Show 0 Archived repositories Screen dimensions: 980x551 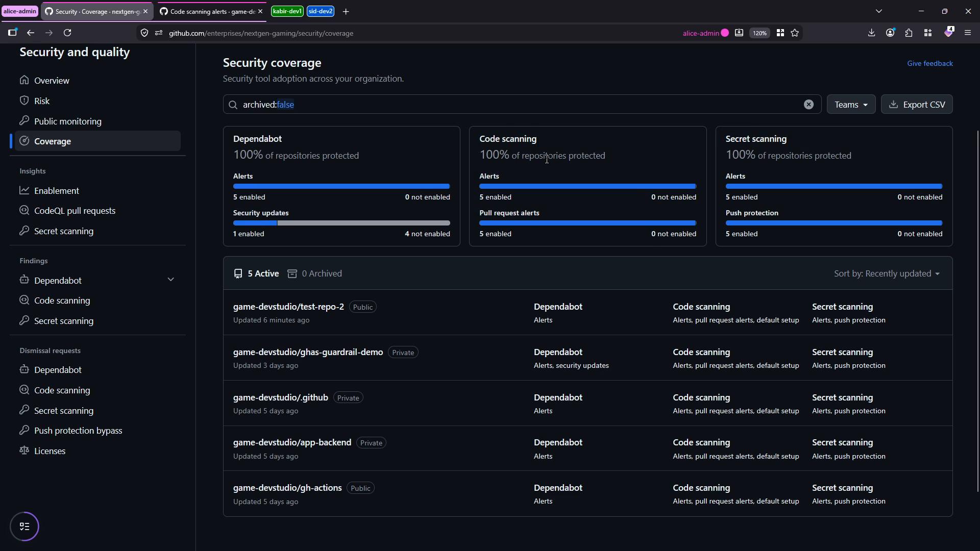(x=314, y=274)
